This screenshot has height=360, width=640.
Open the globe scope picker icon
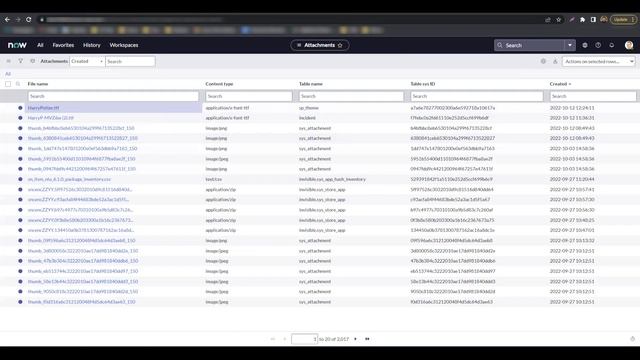[x=585, y=45]
